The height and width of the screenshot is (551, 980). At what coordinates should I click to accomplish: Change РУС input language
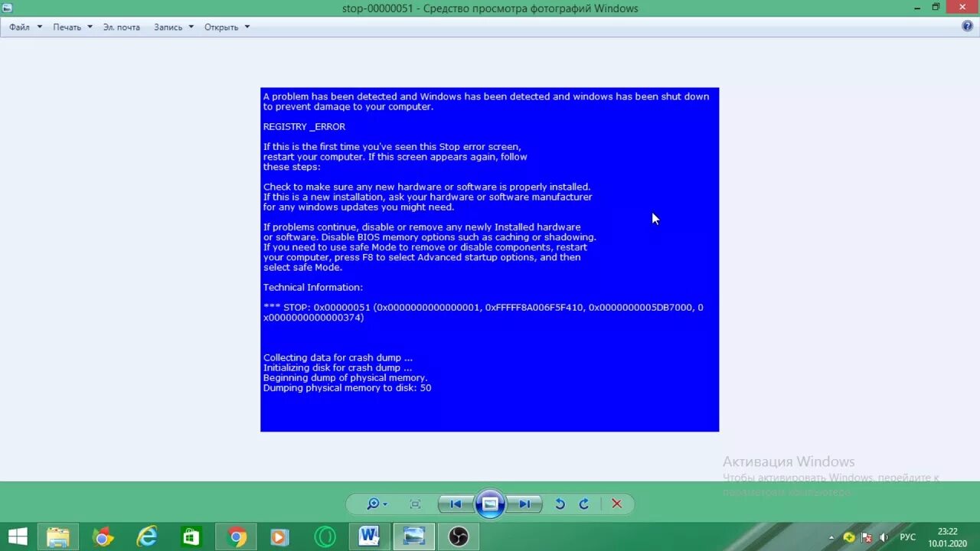click(907, 537)
